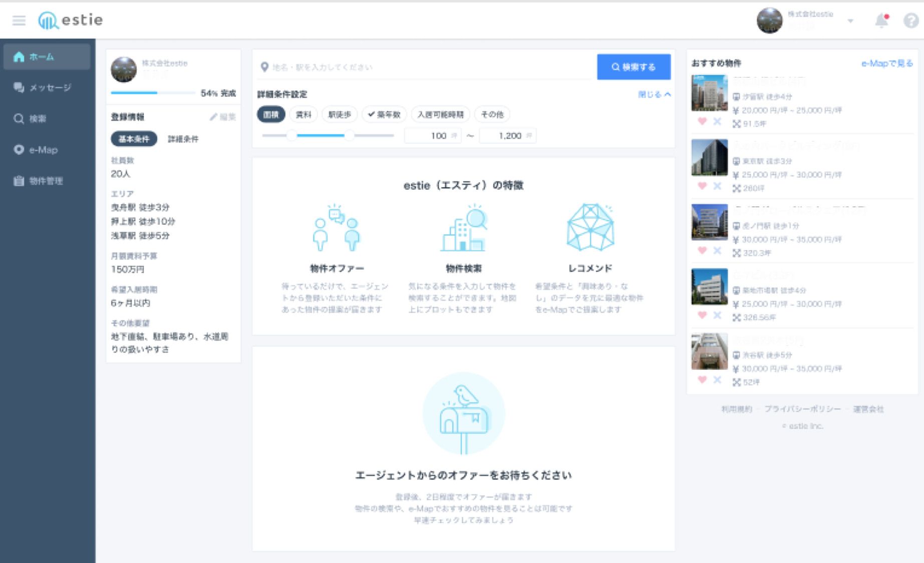Toggle the checked 築年数 filter chip
Image resolution: width=924 pixels, height=563 pixels.
coord(384,115)
